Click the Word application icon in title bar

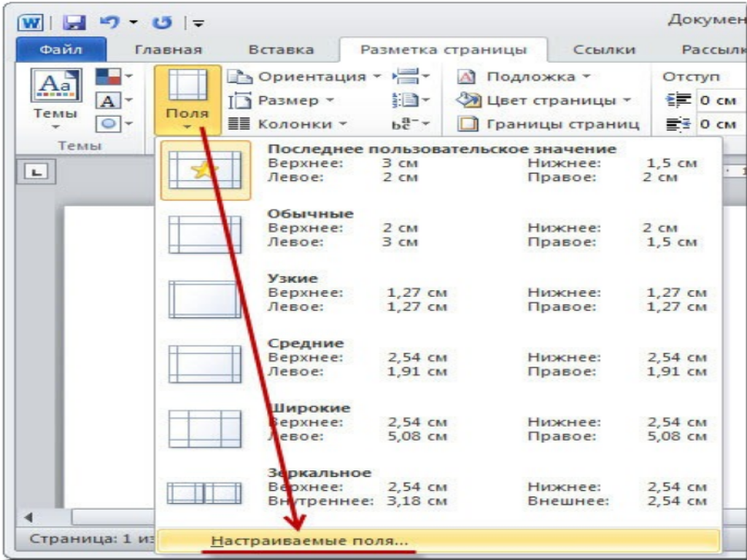[x=30, y=23]
